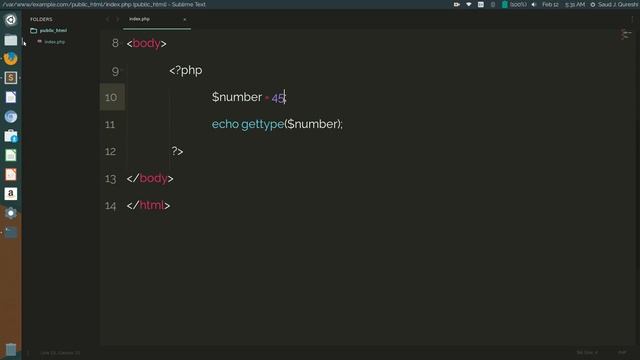640x360 pixels.
Task: Launch Firefox from the dock
Action: pyautogui.click(x=11, y=59)
